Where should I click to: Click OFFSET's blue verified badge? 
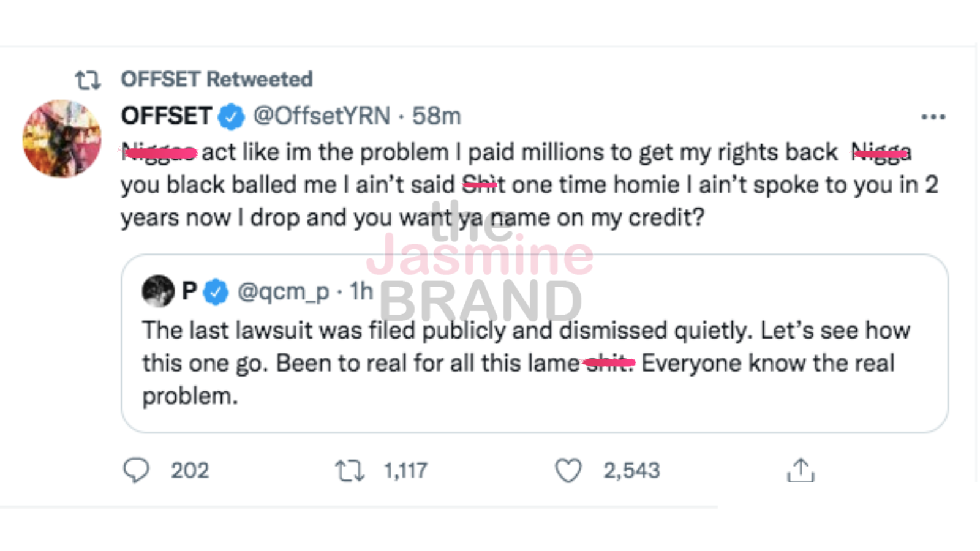click(230, 116)
